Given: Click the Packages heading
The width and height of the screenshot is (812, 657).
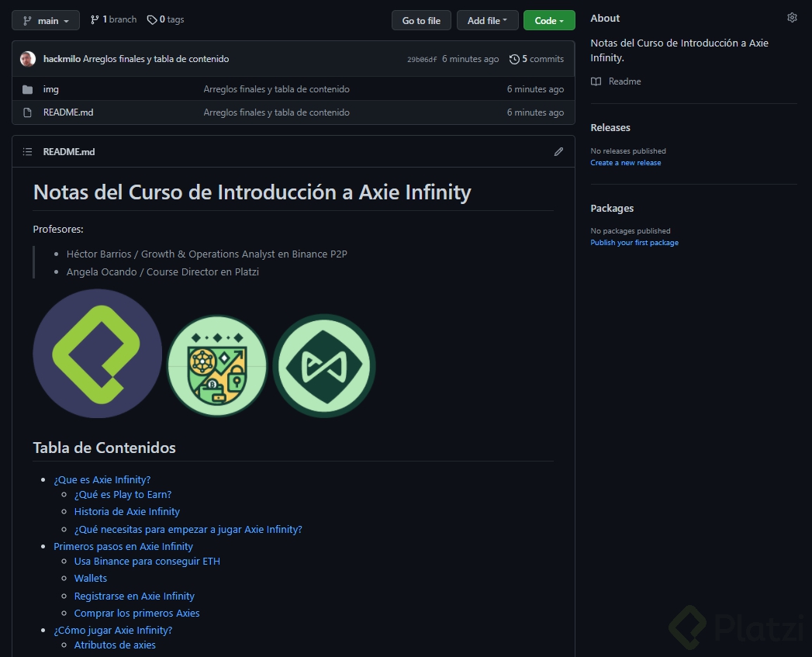Looking at the screenshot, I should (612, 209).
